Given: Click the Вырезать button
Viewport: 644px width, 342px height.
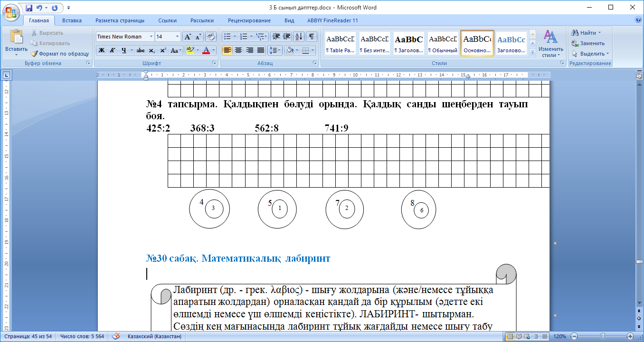Looking at the screenshot, I should (47, 33).
